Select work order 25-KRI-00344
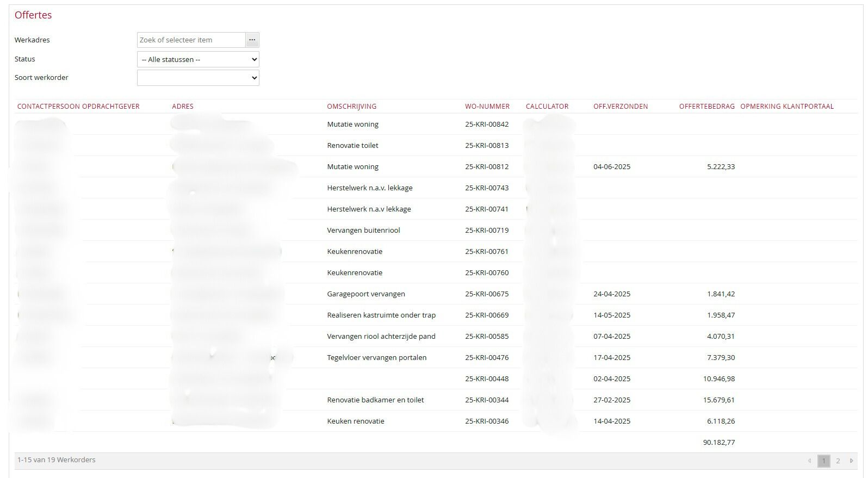 [x=487, y=400]
